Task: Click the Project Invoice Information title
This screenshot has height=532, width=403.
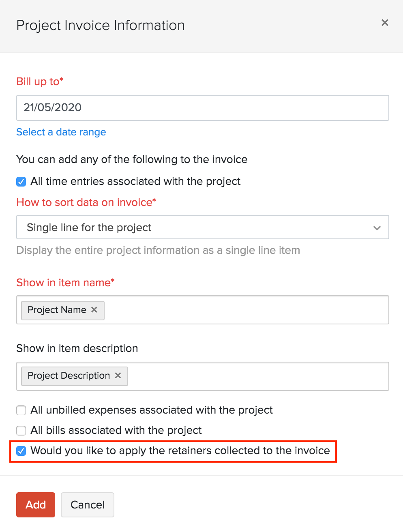Action: (100, 25)
